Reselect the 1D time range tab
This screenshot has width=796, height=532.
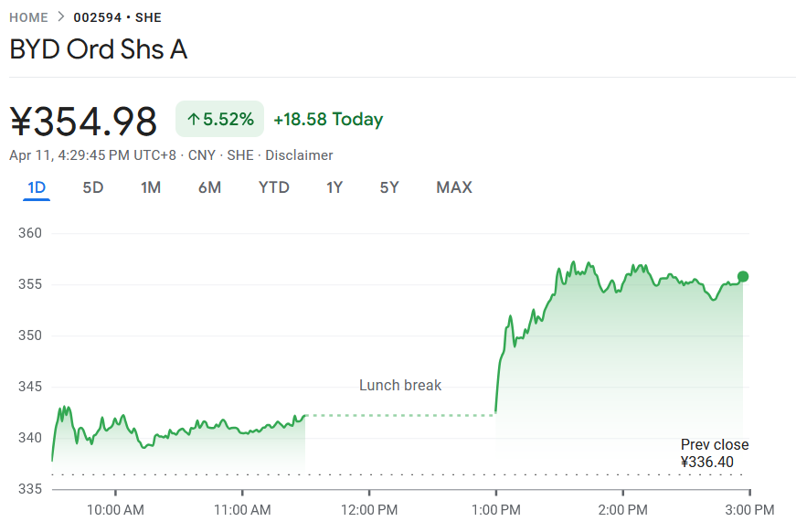pyautogui.click(x=36, y=186)
